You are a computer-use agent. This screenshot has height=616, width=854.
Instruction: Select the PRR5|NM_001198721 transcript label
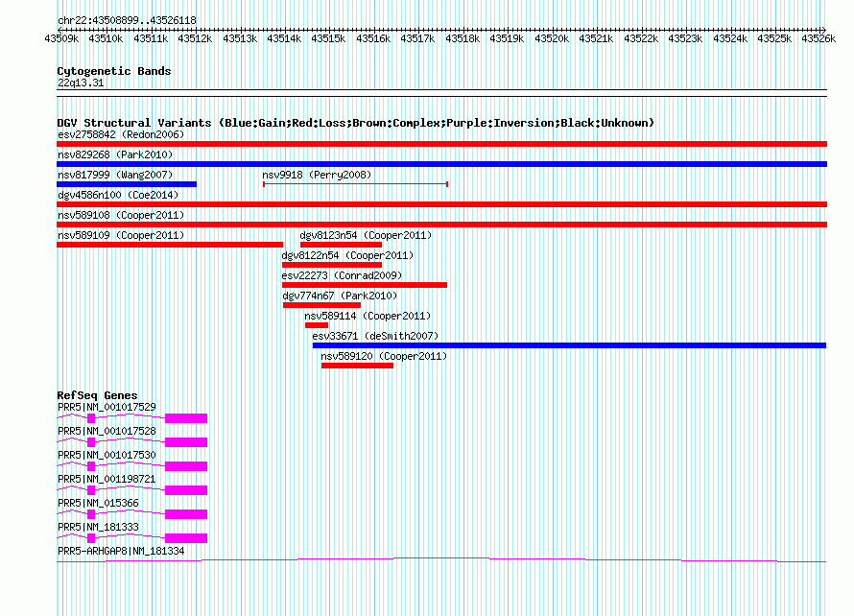[x=107, y=480]
